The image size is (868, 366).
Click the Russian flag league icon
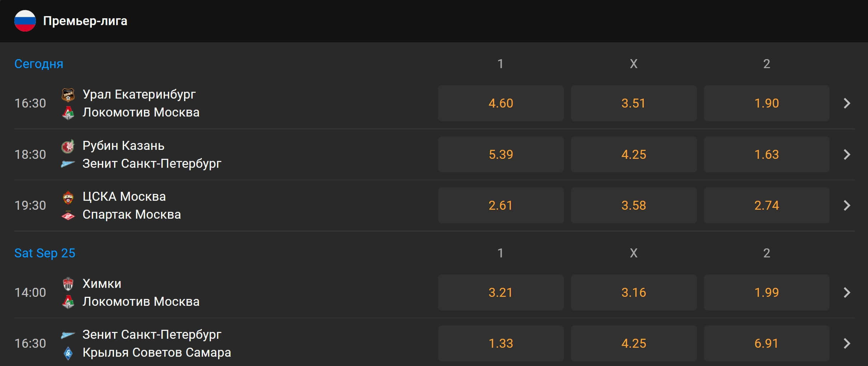coord(25,21)
